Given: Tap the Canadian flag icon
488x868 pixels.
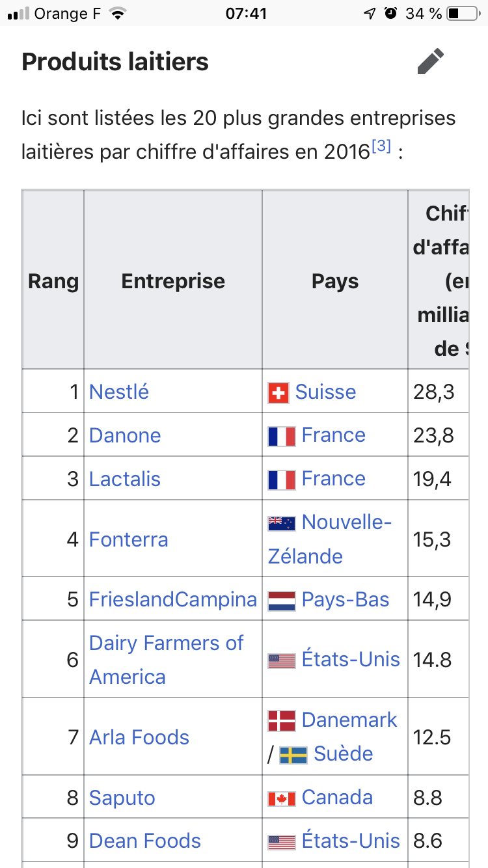Looking at the screenshot, I should pyautogui.click(x=282, y=798).
